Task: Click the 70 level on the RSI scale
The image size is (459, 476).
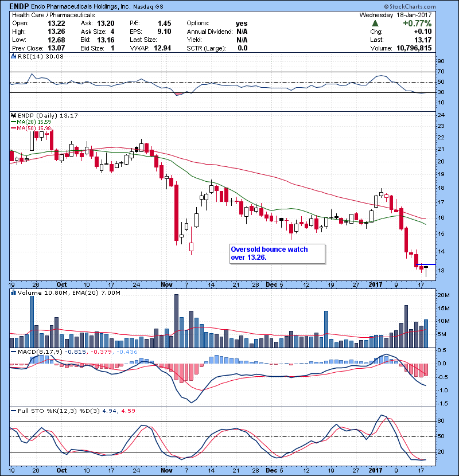Action: [x=441, y=71]
